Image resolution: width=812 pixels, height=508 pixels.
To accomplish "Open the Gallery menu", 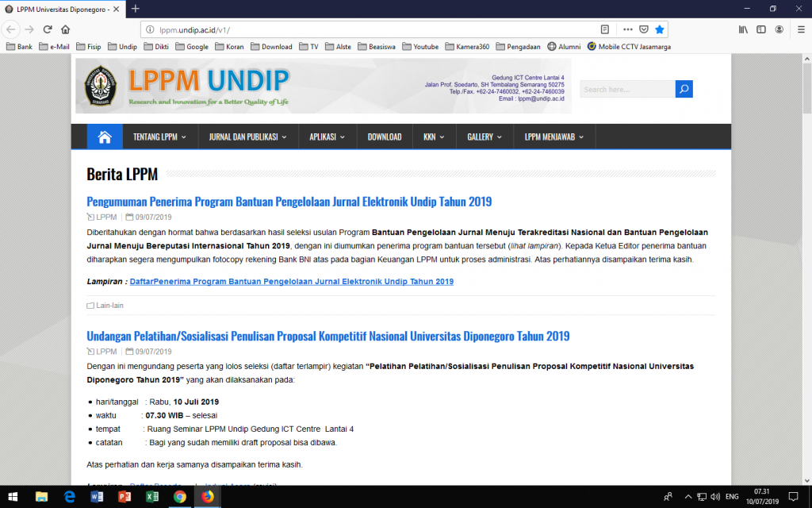I will 485,137.
